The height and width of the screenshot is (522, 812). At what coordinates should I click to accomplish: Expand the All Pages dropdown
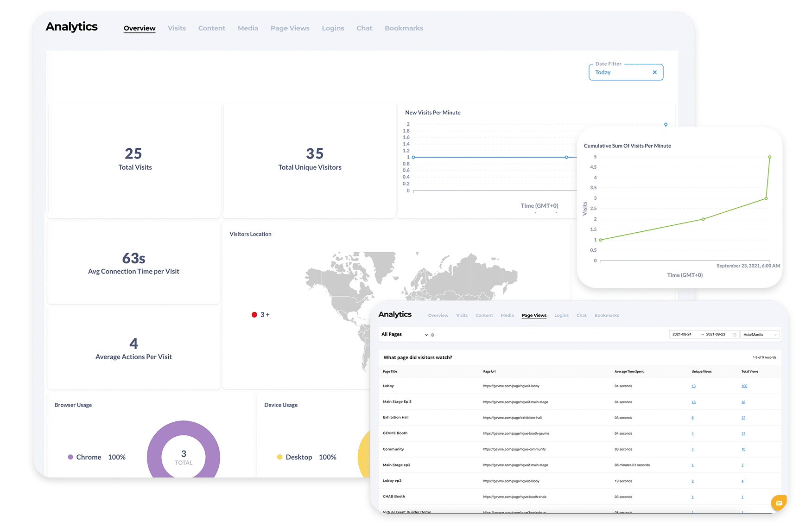pos(425,334)
